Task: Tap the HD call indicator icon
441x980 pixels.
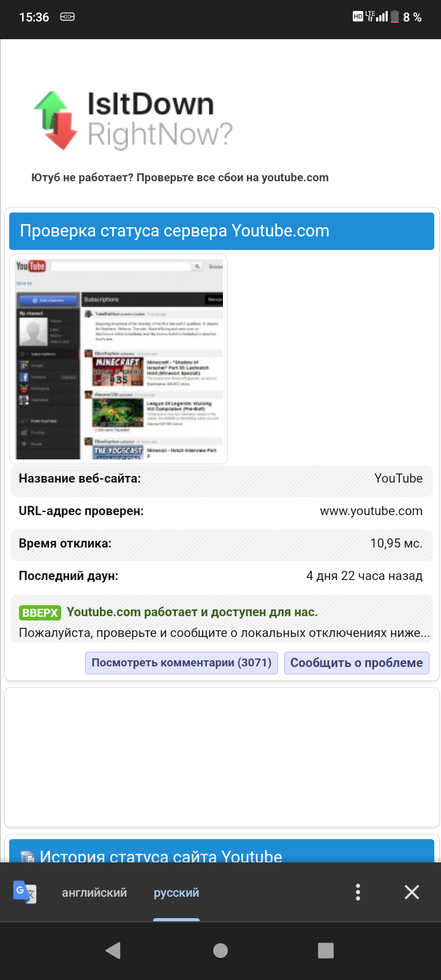Action: (358, 17)
